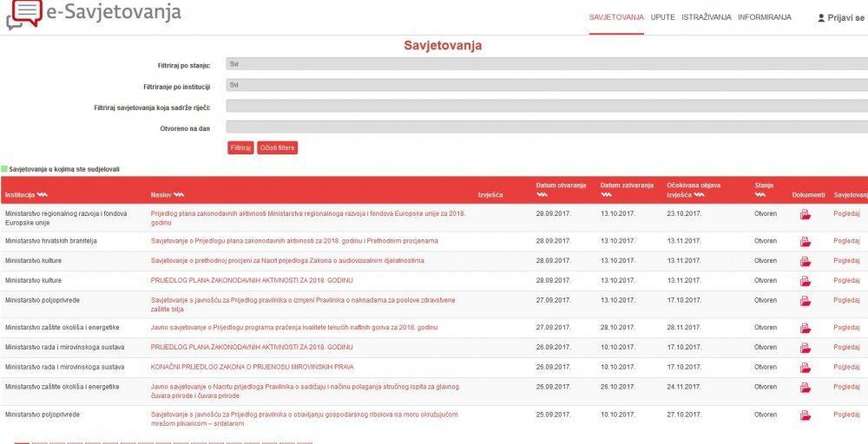Open documents for KONAČNI PRIJEDLOG ZAKONA row
This screenshot has width=868, height=444.
point(806,368)
